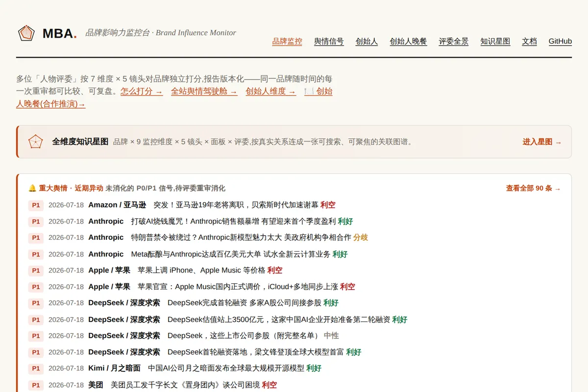Go to the 创始人 nav item
The image size is (588, 392).
(x=367, y=42)
